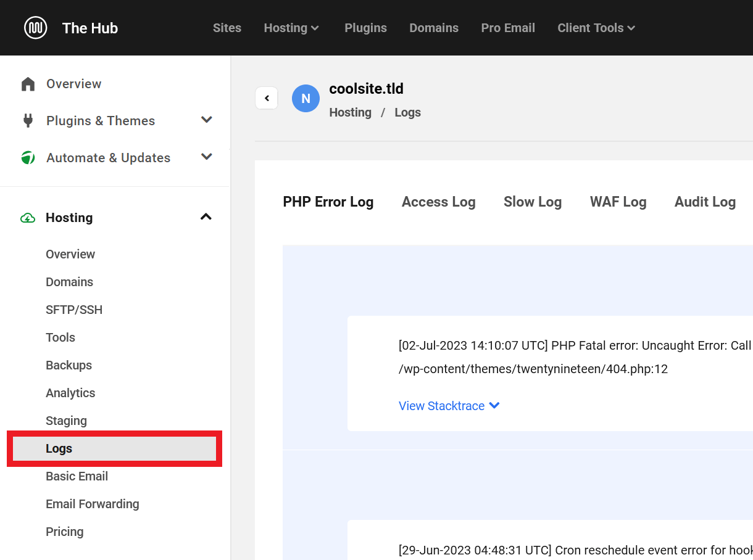The image size is (753, 560).
Task: Click the blue N site avatar
Action: point(306,99)
